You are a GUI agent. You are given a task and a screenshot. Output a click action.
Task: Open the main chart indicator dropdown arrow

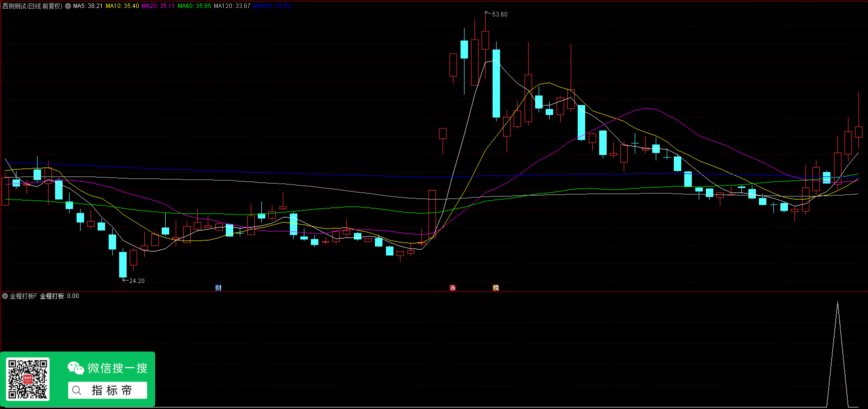pos(68,6)
